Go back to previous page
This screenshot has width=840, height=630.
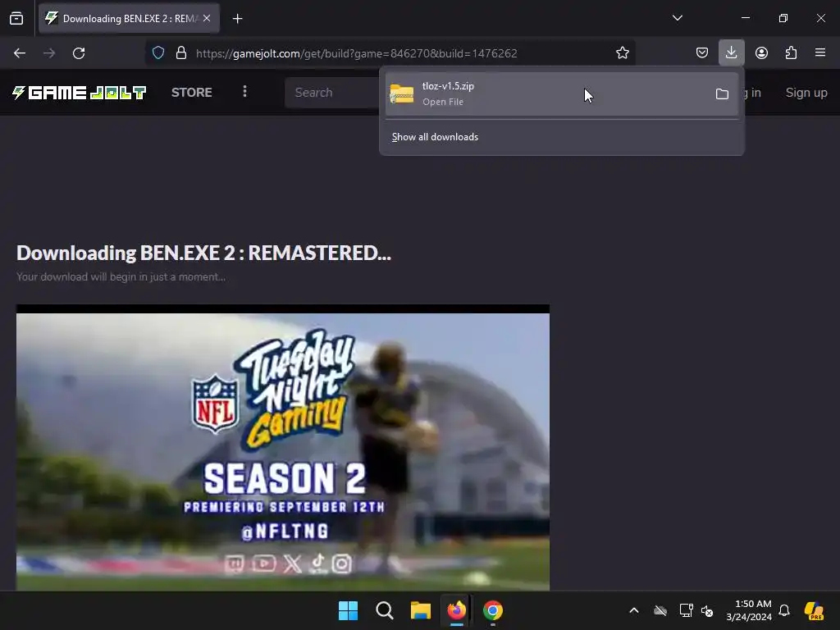20,53
